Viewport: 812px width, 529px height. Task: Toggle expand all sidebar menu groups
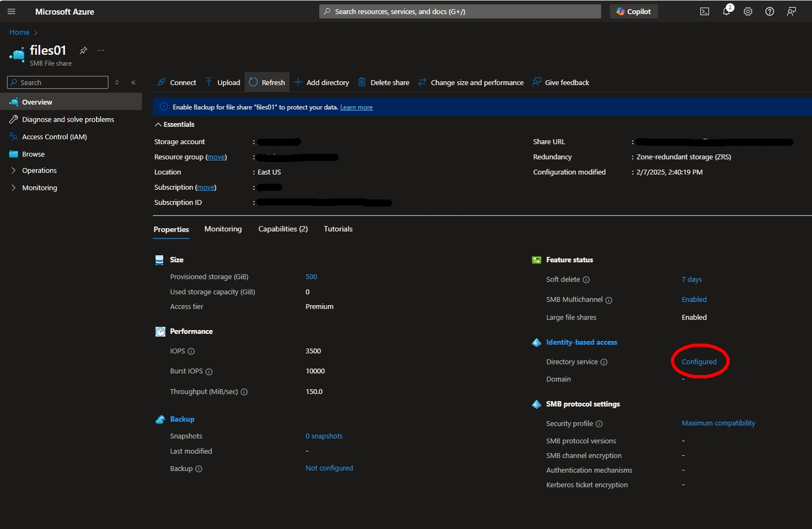tap(117, 82)
